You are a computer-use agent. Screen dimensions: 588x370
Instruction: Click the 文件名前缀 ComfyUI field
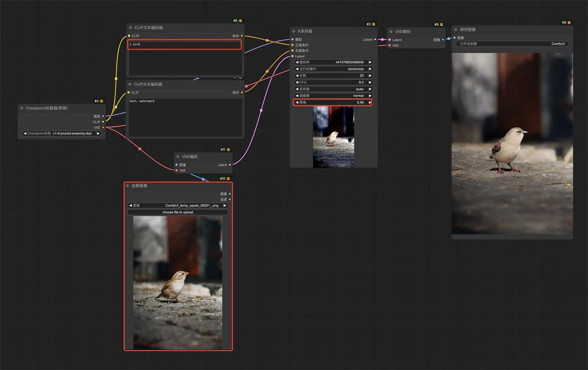click(x=512, y=44)
